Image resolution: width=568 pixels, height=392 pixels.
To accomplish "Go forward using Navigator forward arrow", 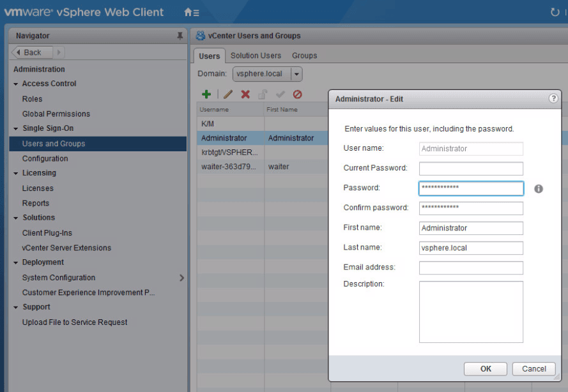I will pos(59,52).
